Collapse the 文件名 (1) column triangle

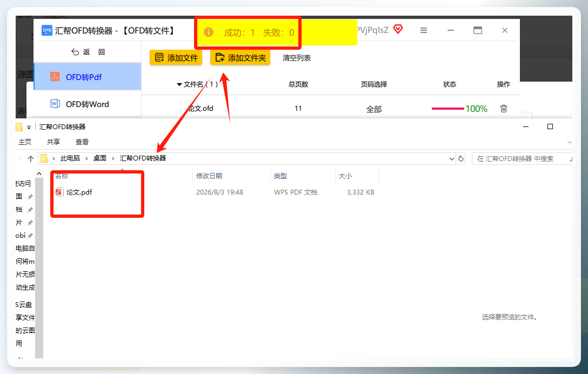[x=179, y=84]
